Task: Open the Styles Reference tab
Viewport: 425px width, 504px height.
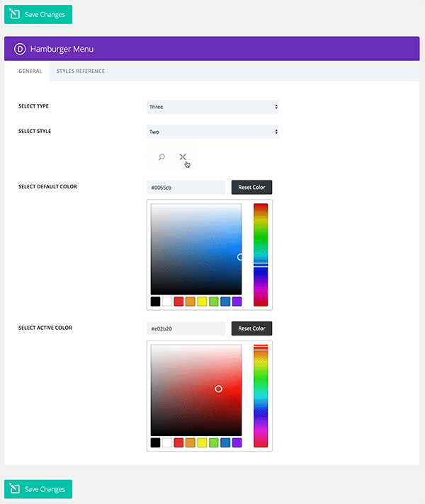Action: [81, 71]
